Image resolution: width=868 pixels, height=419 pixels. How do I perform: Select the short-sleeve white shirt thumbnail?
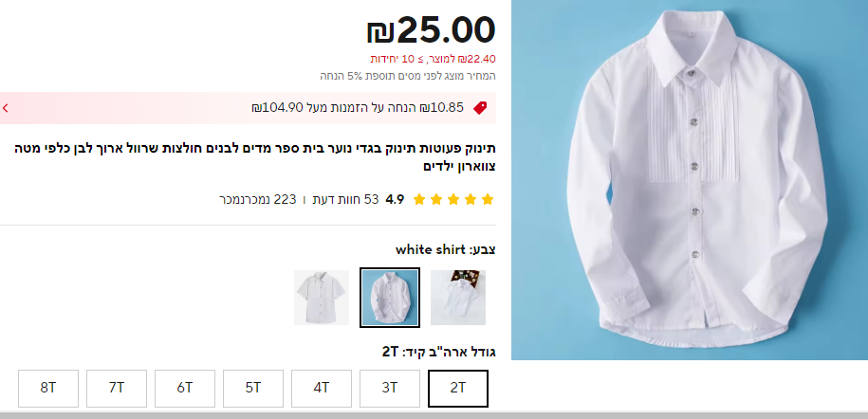coord(322,298)
